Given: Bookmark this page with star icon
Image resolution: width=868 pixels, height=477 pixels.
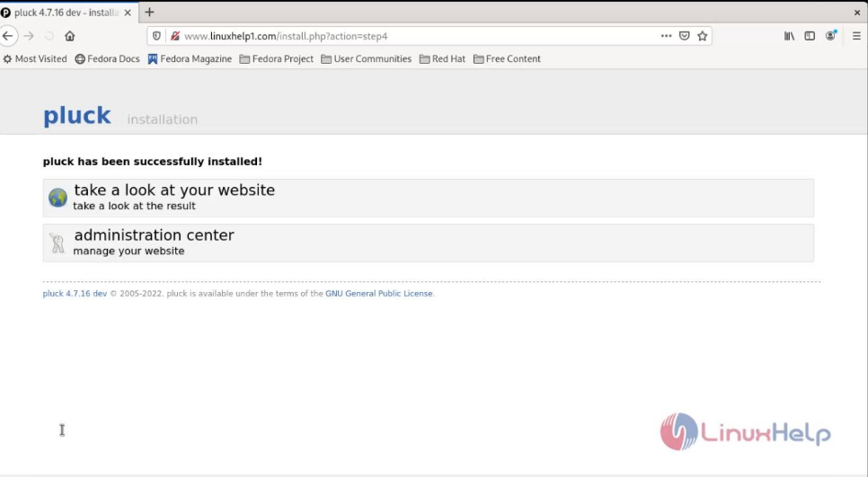Looking at the screenshot, I should pos(703,36).
